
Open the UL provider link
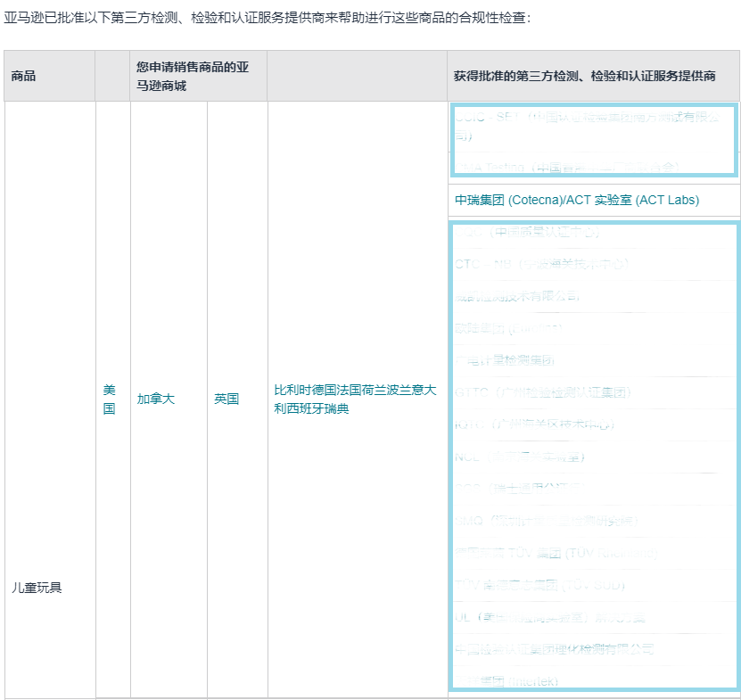[x=550, y=617]
